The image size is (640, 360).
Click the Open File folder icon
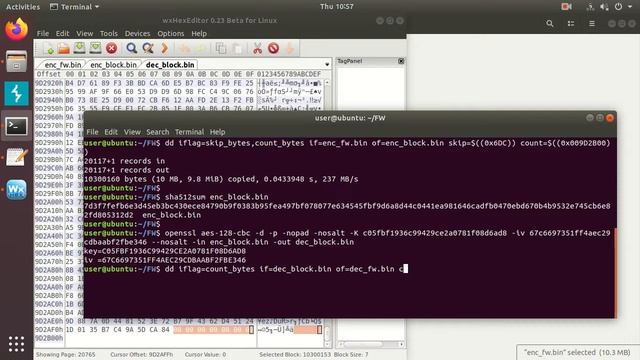click(x=64, y=49)
